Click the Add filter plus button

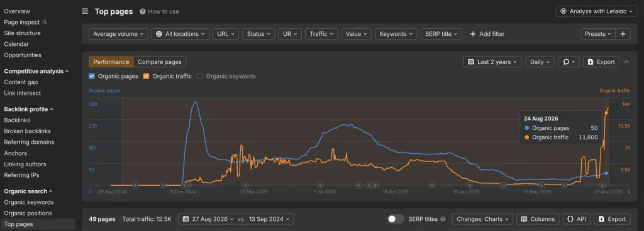coord(487,34)
